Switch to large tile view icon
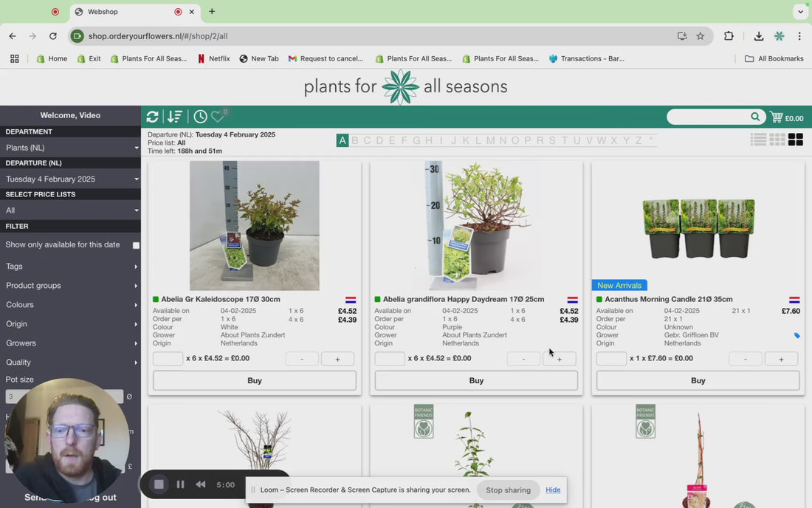This screenshot has width=812, height=508. point(796,140)
